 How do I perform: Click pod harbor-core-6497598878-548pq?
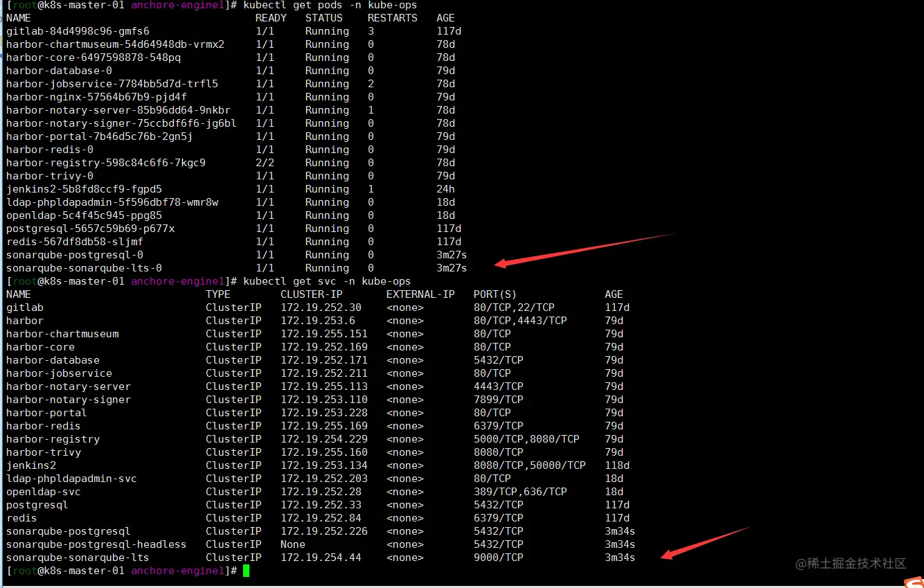[x=94, y=57]
